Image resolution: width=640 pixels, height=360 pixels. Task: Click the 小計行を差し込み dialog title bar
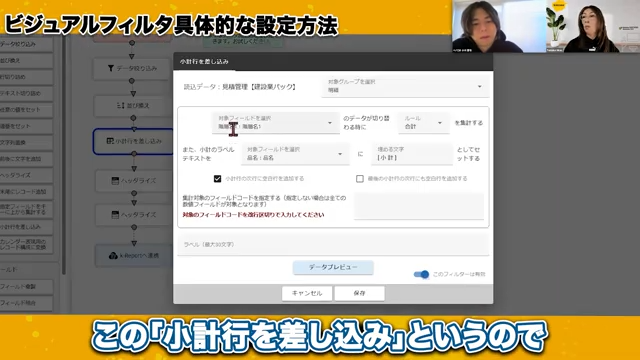333,62
